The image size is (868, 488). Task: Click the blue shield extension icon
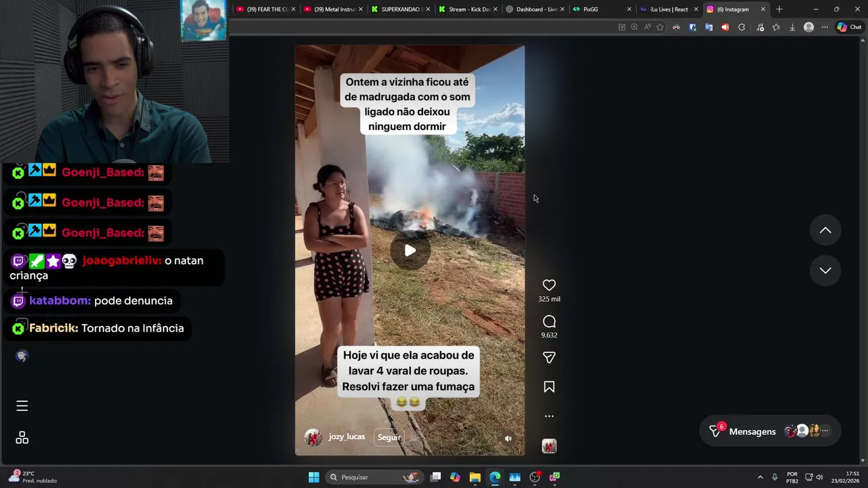[x=692, y=27]
